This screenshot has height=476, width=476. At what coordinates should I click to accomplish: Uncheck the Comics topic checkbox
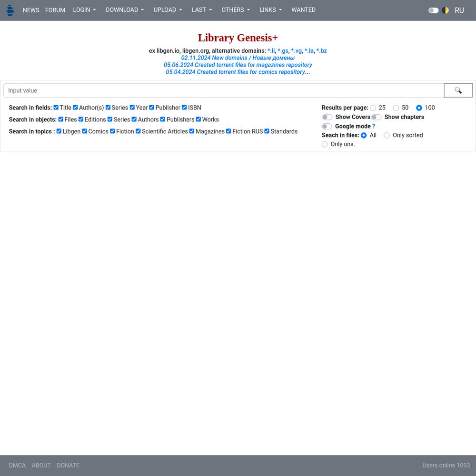click(x=84, y=131)
